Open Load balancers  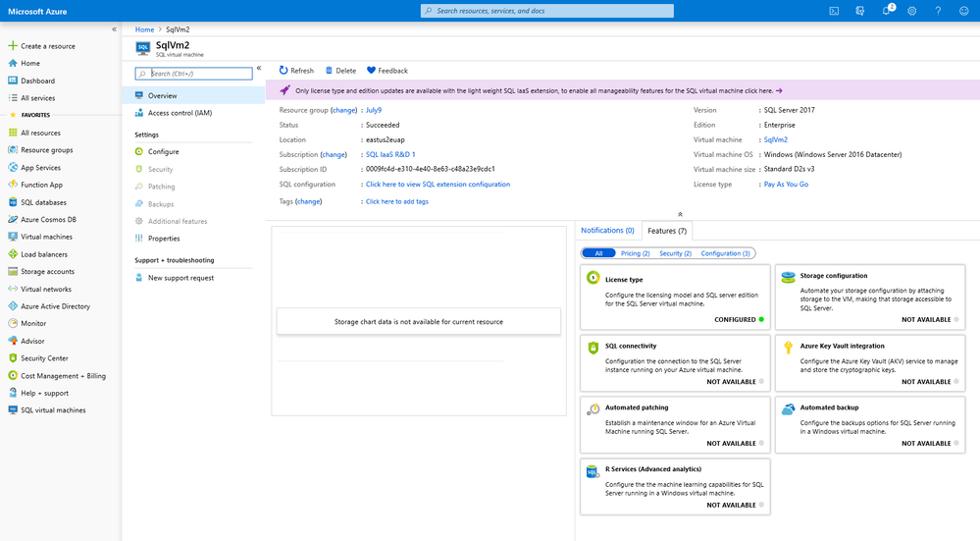[44, 254]
